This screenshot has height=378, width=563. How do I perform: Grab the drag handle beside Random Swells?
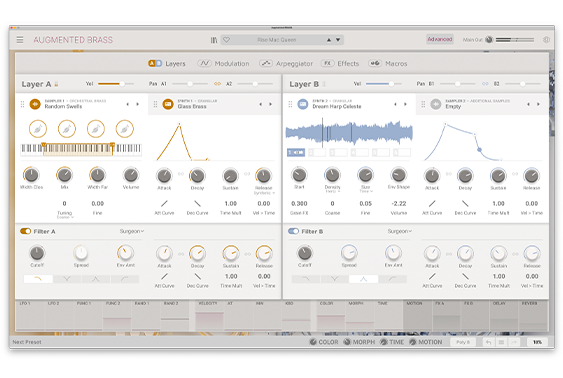pyautogui.click(x=22, y=104)
